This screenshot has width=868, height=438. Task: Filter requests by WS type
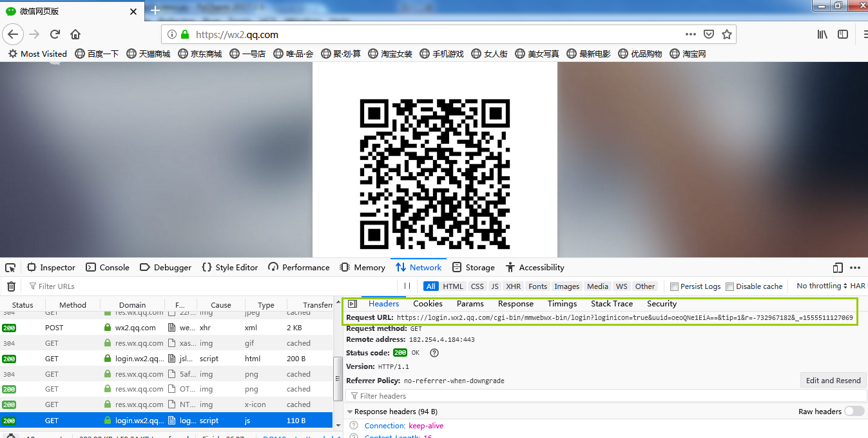click(x=621, y=286)
